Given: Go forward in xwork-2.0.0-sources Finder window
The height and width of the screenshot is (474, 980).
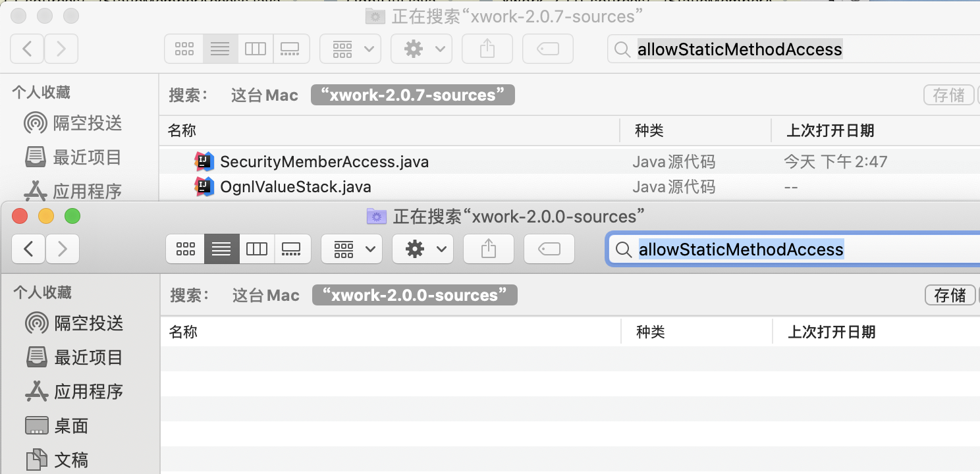Looking at the screenshot, I should tap(62, 249).
